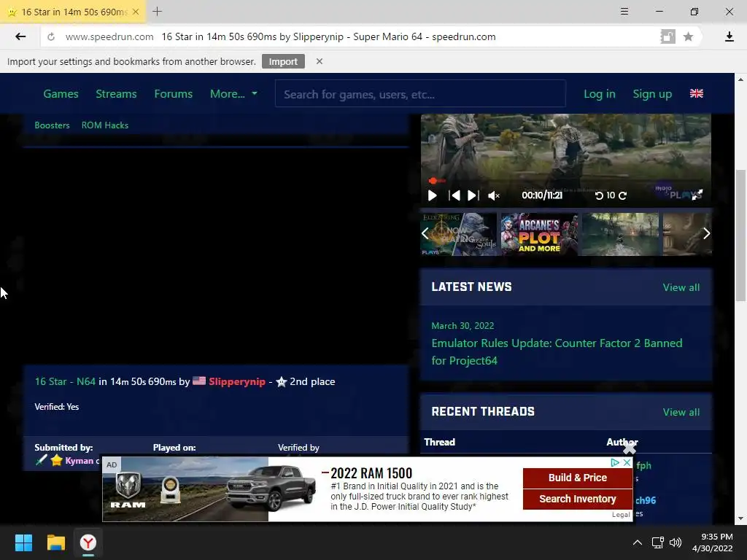The image size is (747, 560).
Task: Show next video thumbnails with right chevron
Action: click(706, 233)
